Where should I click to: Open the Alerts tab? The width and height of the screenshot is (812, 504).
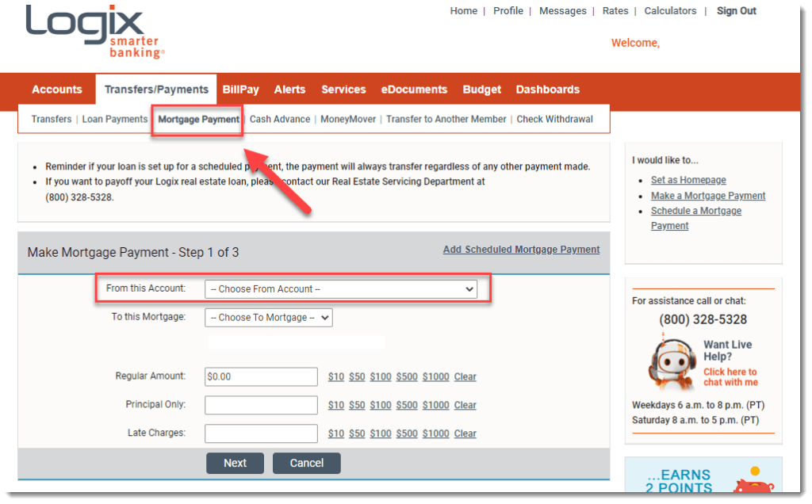(289, 90)
